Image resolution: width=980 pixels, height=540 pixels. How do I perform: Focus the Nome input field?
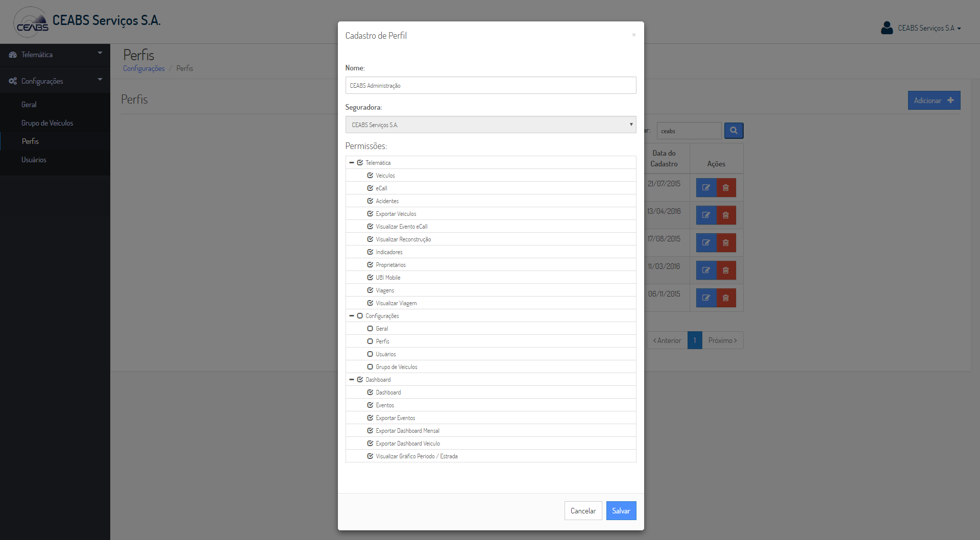click(x=491, y=85)
